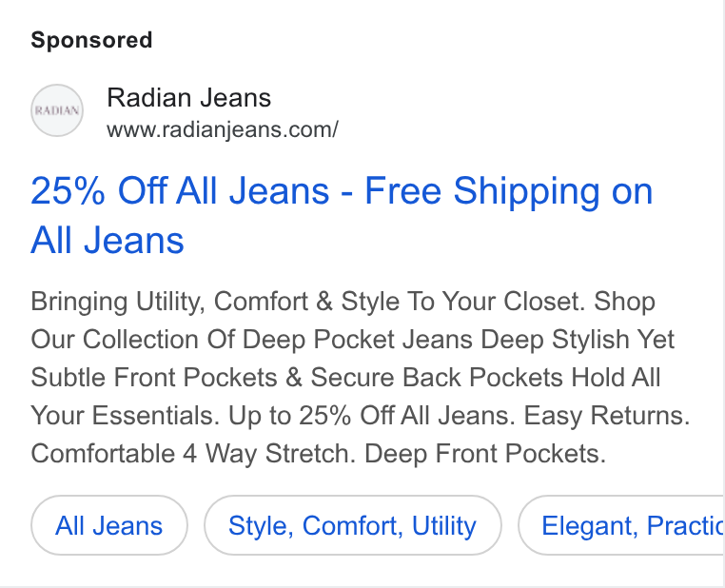The height and width of the screenshot is (588, 725).
Task: Click the 'Subtle Front Pockets' phrase
Action: [x=154, y=377]
